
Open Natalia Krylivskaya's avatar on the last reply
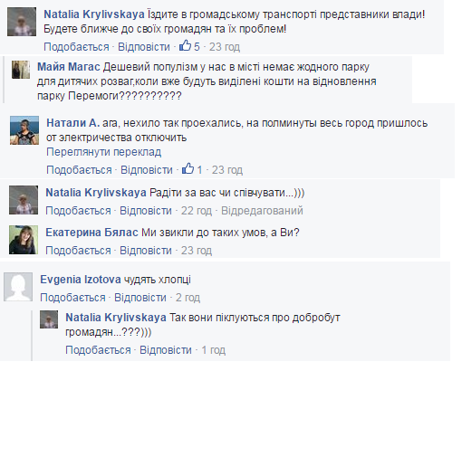click(x=49, y=319)
